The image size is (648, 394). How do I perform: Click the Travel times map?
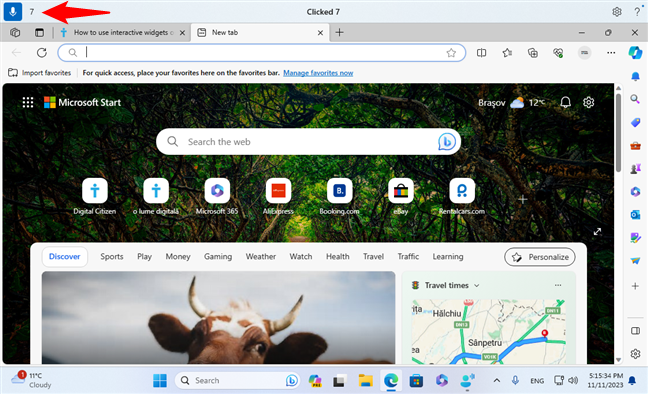pos(488,332)
